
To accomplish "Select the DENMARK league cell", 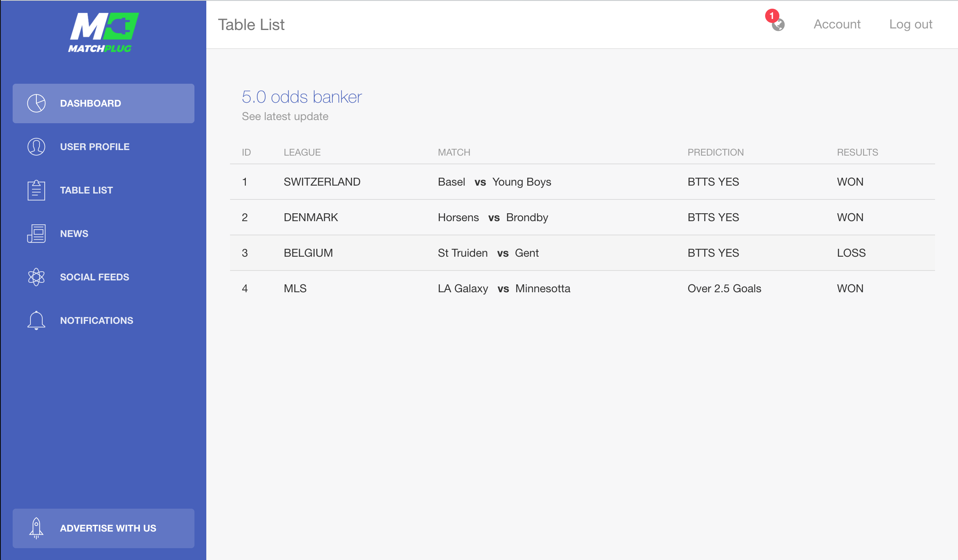I will [311, 217].
